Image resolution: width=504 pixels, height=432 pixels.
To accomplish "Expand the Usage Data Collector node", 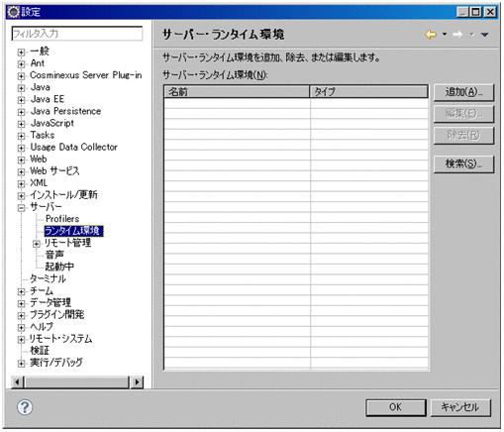I will (x=21, y=148).
